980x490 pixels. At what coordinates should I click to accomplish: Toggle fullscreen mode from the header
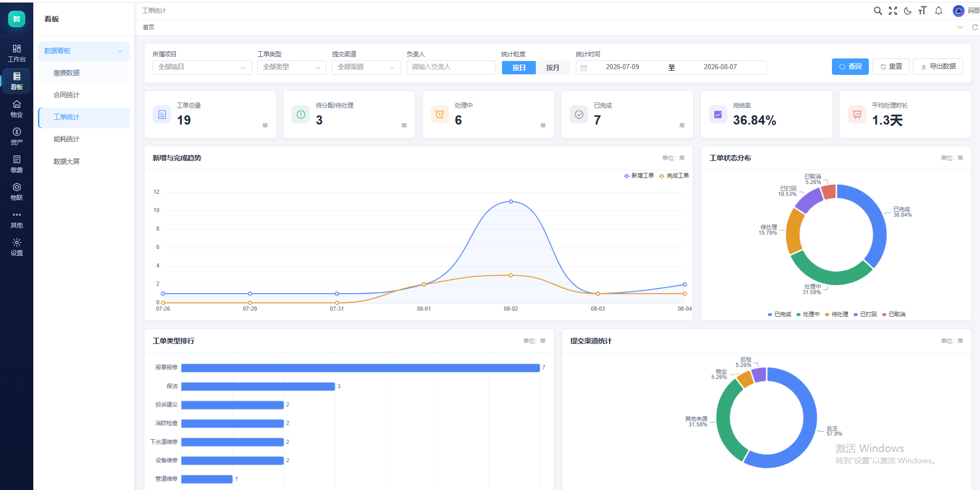click(x=893, y=11)
